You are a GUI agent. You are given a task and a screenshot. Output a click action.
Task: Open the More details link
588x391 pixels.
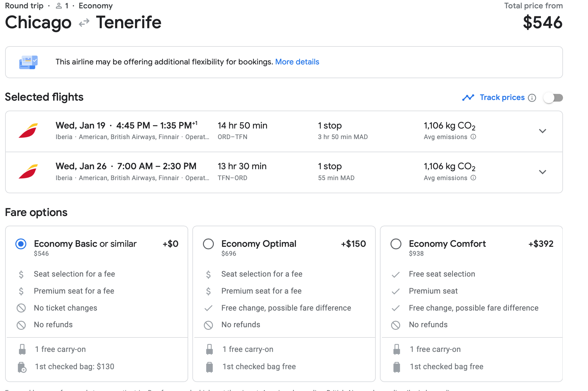tap(297, 62)
